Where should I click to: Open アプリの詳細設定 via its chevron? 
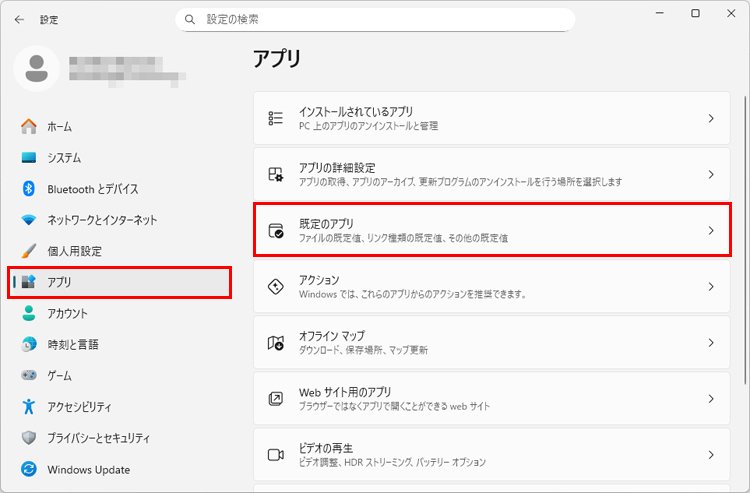[711, 174]
